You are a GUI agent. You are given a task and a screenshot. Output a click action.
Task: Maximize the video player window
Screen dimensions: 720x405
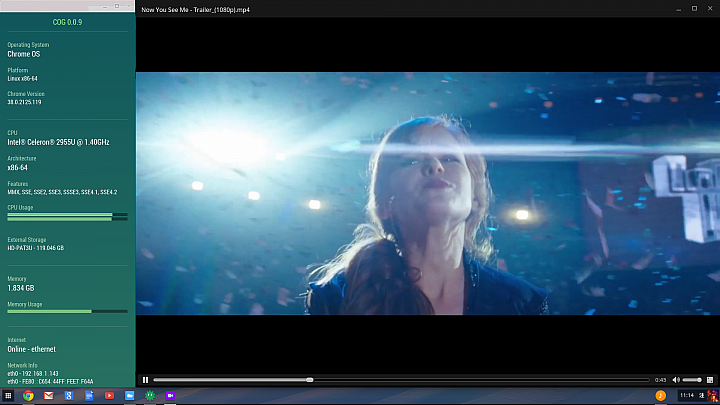694,9
